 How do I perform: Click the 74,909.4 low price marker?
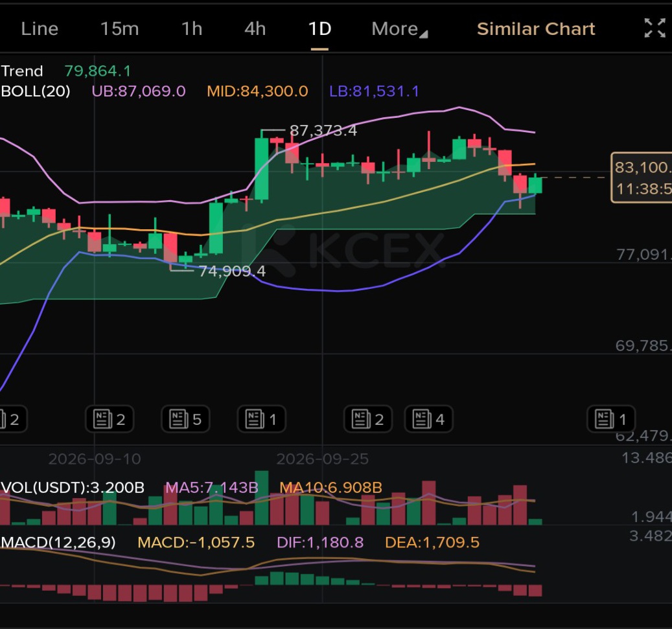pyautogui.click(x=232, y=271)
